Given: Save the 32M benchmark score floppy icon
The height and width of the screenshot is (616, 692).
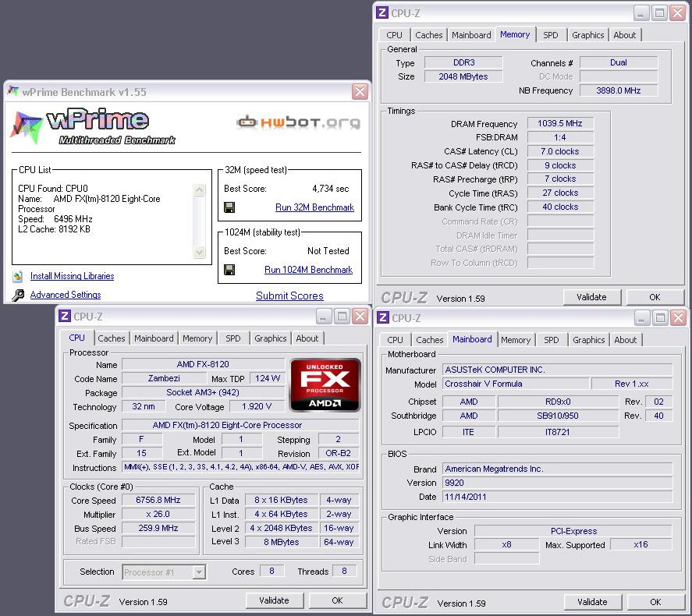Looking at the screenshot, I should pos(229,207).
